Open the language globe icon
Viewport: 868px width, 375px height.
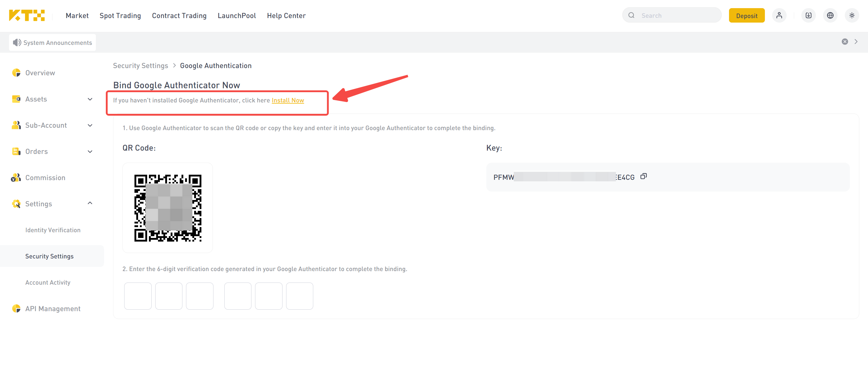[x=830, y=15]
